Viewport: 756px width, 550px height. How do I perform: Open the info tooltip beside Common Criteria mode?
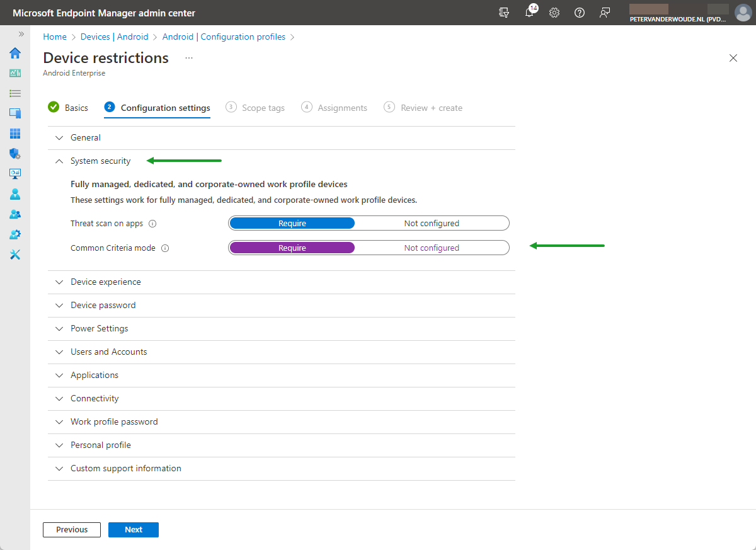click(x=164, y=248)
